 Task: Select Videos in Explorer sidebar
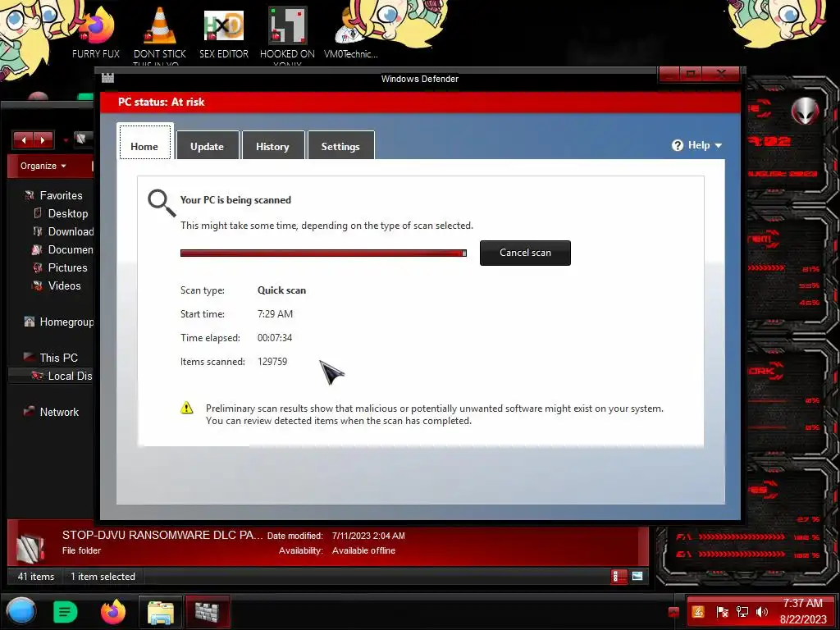(x=64, y=286)
